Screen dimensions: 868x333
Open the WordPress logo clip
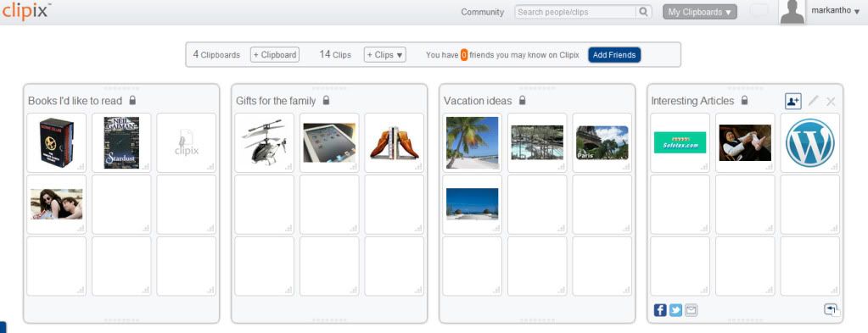pyautogui.click(x=809, y=142)
